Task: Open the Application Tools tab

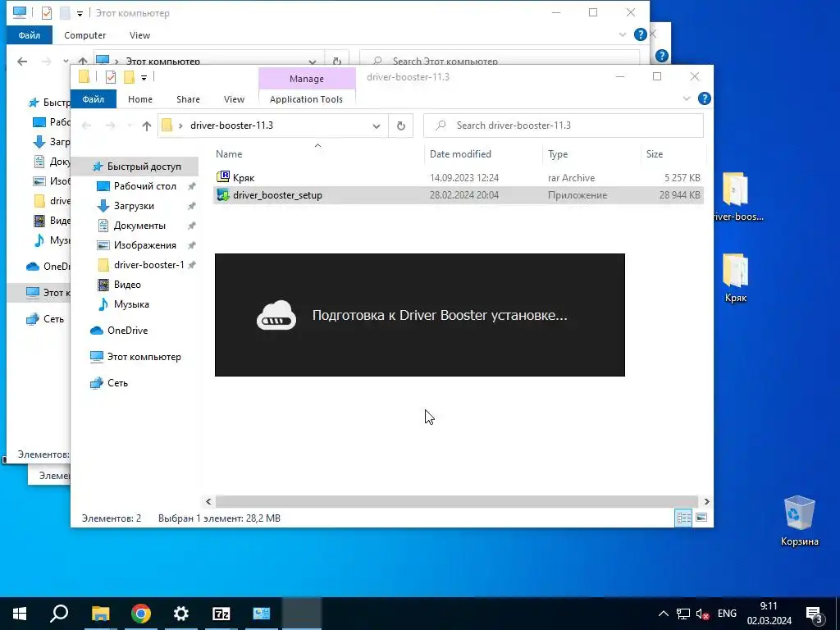Action: [x=306, y=99]
